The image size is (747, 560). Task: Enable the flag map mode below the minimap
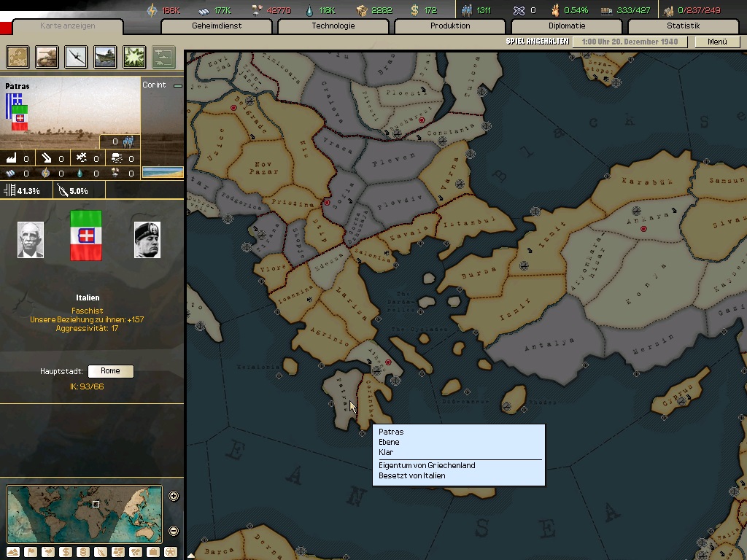31,552
